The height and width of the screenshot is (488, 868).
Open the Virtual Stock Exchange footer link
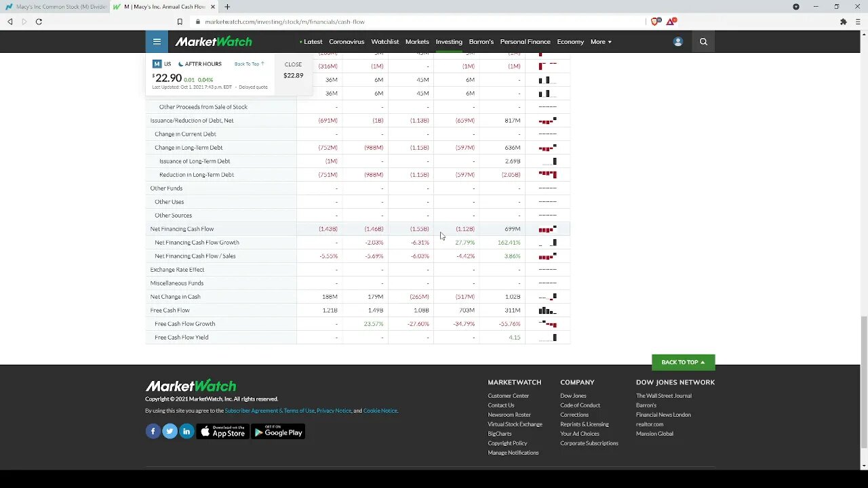pyautogui.click(x=515, y=424)
